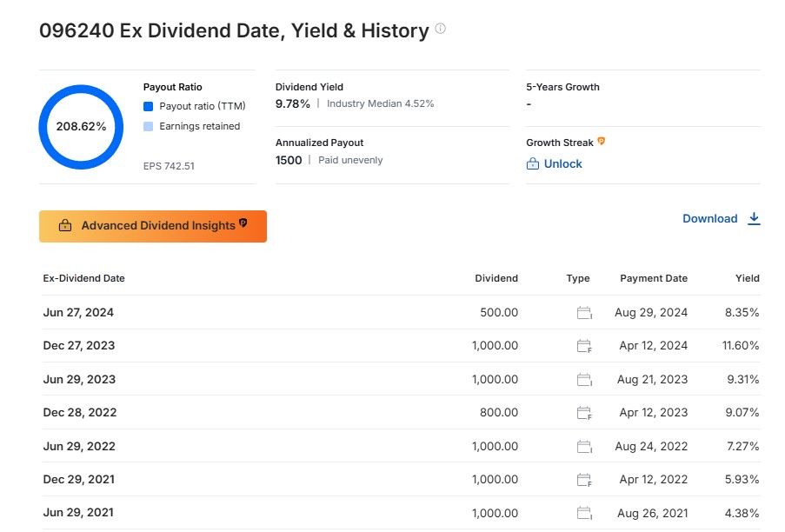785x532 pixels.
Task: Click the 4.38% yield value
Action: (x=742, y=513)
